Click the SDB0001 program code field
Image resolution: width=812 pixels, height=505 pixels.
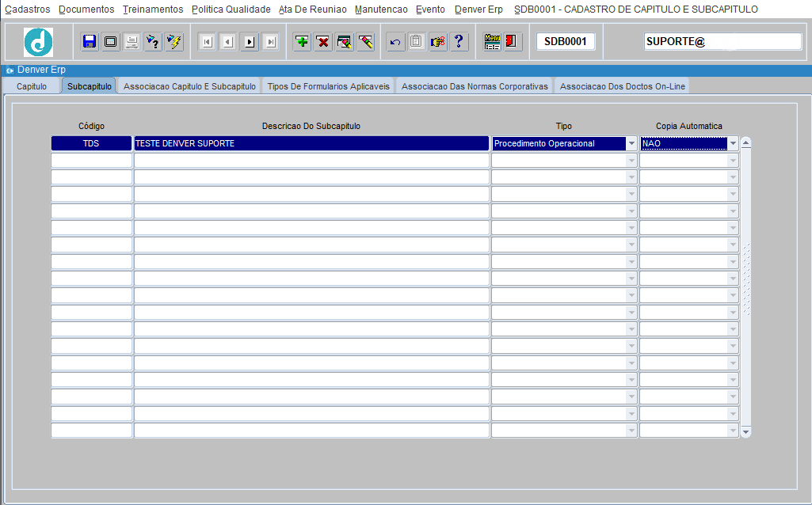coord(566,41)
